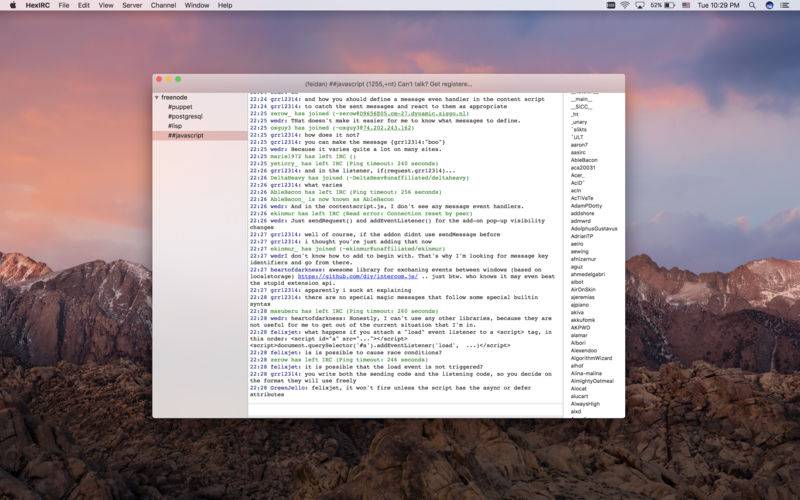Select the freenode server entry

[x=174, y=97]
